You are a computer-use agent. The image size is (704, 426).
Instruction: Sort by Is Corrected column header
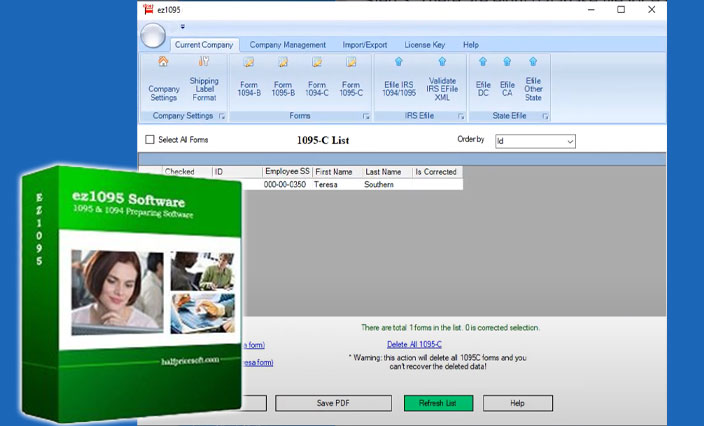pos(437,172)
